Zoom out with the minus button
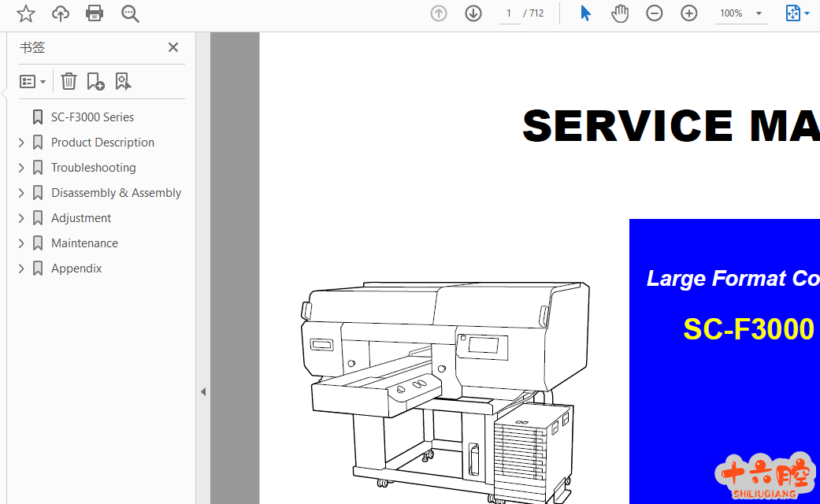 (x=655, y=13)
